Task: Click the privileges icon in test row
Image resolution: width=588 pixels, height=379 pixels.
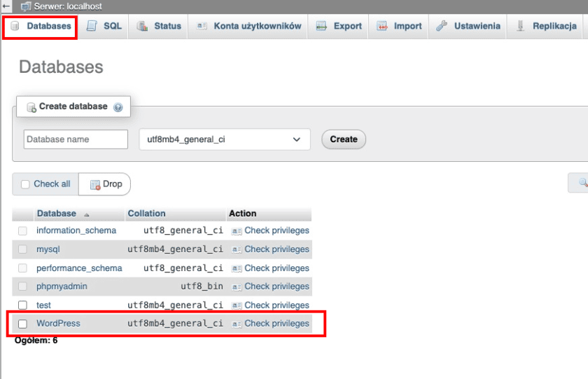Action: [x=237, y=305]
